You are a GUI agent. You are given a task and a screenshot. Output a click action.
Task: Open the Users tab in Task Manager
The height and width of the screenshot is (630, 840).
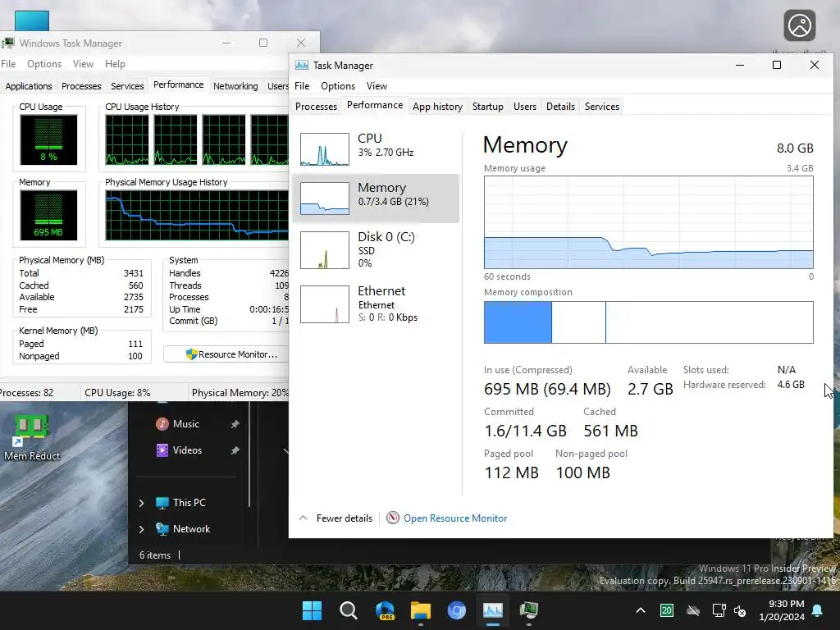524,106
